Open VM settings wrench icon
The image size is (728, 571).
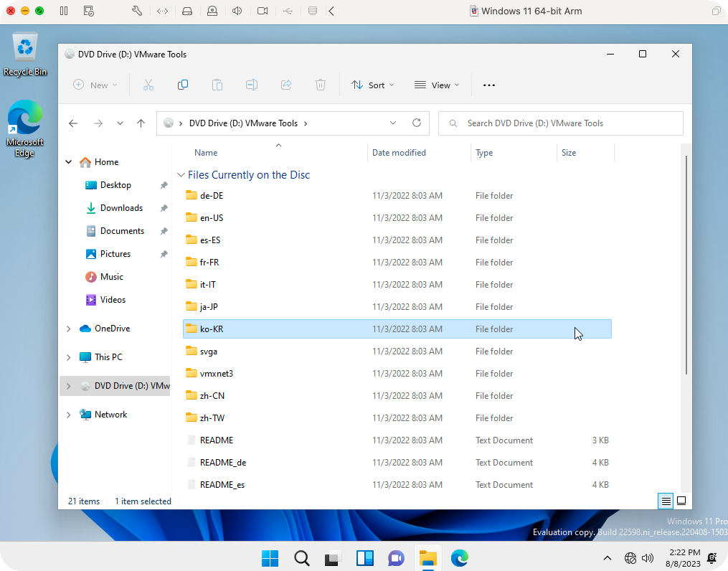point(136,11)
